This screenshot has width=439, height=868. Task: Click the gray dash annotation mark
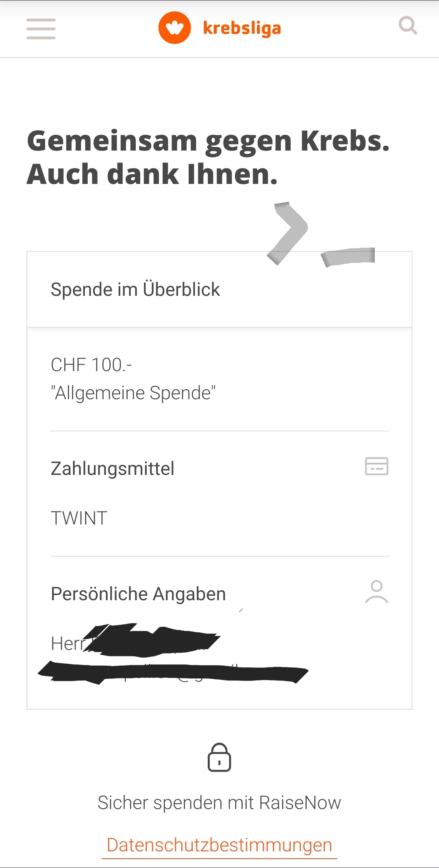coord(348,256)
